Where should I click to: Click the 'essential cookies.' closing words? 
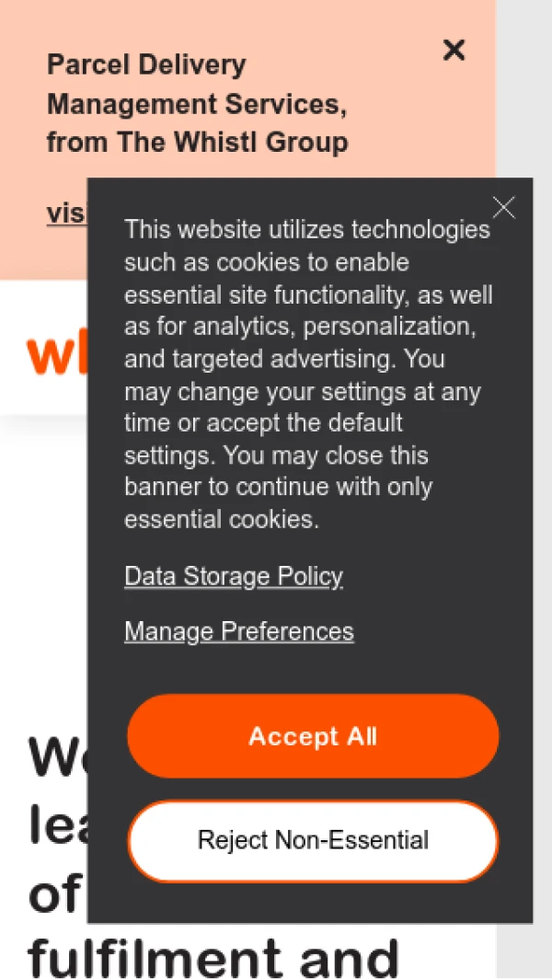click(222, 520)
